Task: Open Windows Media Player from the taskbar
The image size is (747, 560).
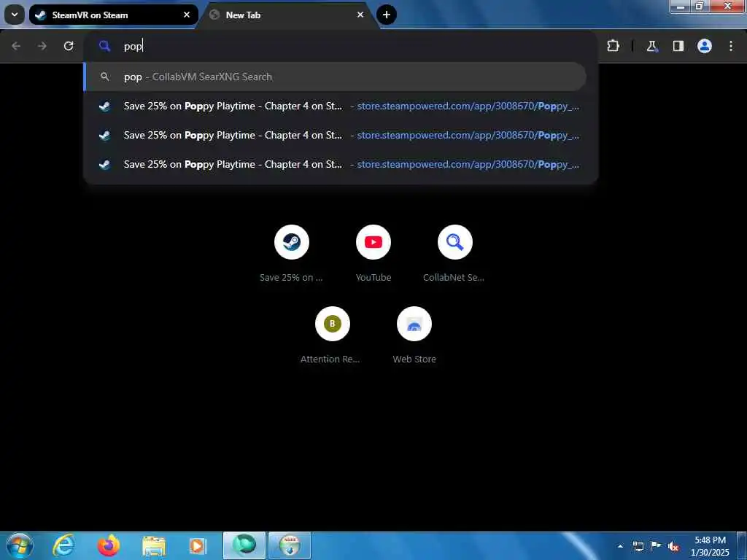Action: [197, 545]
